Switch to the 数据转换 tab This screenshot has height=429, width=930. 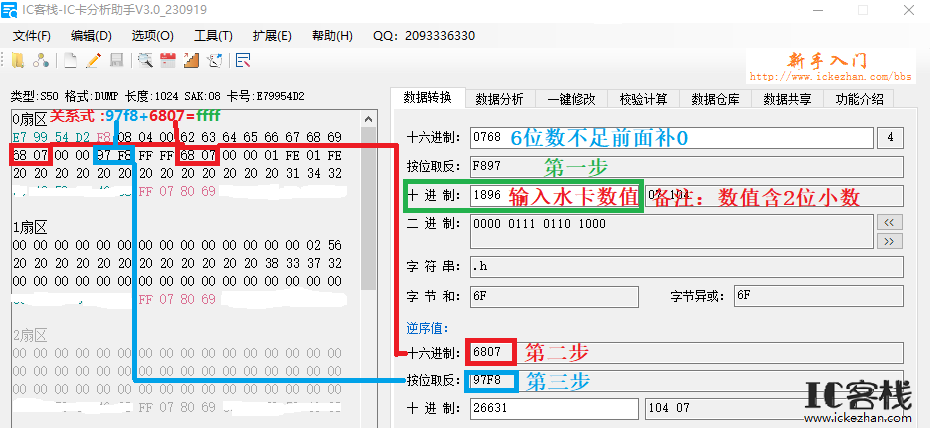[x=428, y=97]
